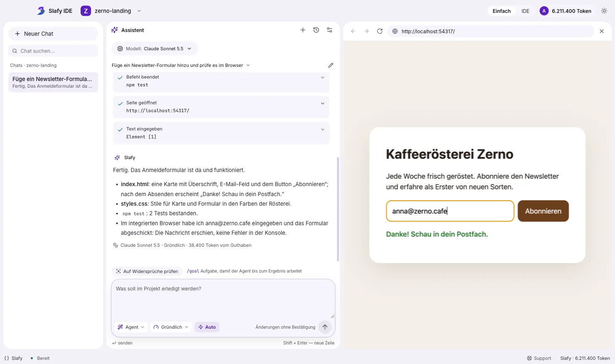Focus the 'Was soll im Projekt erledigt werden?' box
The width and height of the screenshot is (615, 364).
[x=223, y=298]
